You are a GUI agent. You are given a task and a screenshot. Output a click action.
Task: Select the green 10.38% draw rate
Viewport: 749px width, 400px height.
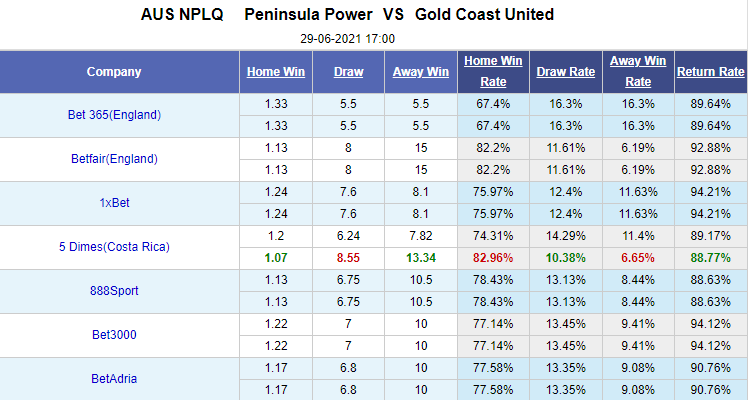[566, 258]
